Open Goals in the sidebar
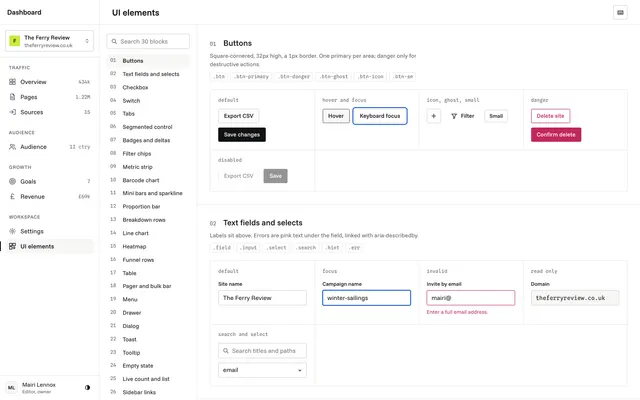This screenshot has height=400, width=640. coord(49,182)
